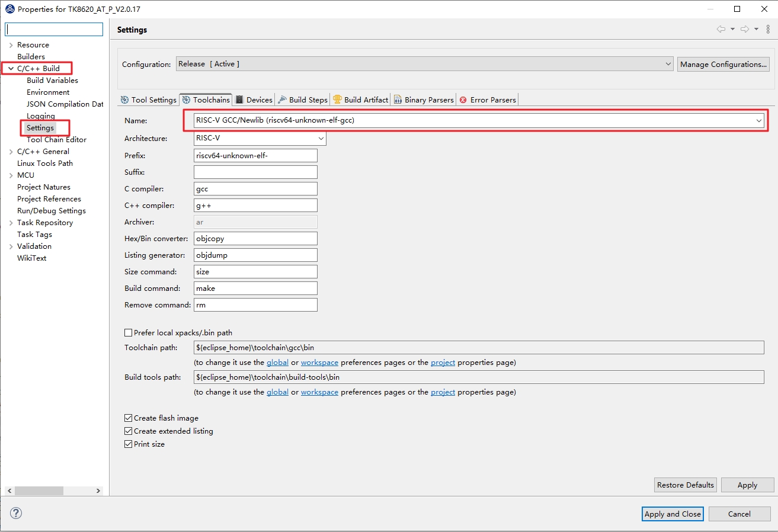Open the back history dropdown arrow
Screen dimensions: 778x532
732,29
